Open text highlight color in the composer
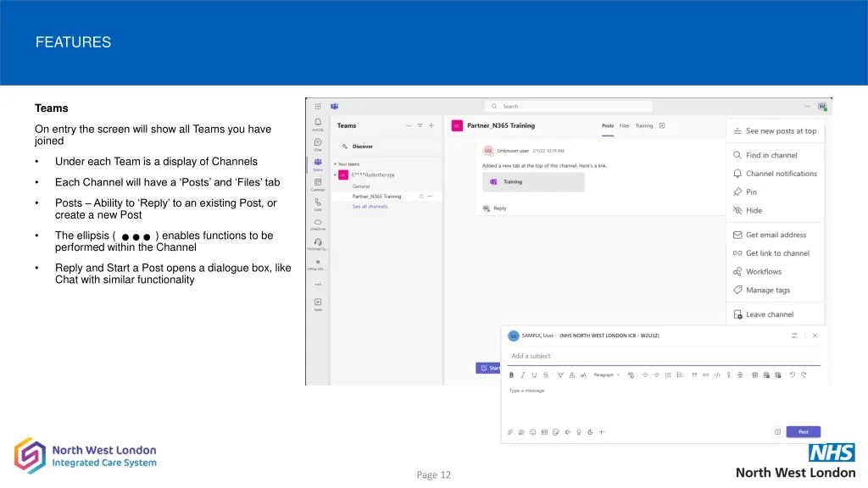Screen dimensions: 868x488 coord(560,375)
